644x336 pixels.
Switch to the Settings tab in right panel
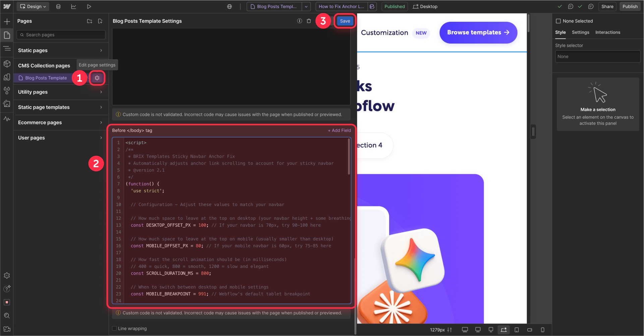coord(580,32)
